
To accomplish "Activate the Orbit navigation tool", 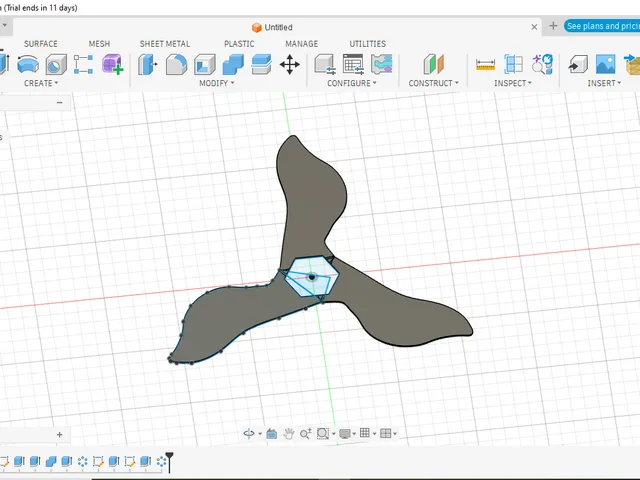I will pos(249,433).
